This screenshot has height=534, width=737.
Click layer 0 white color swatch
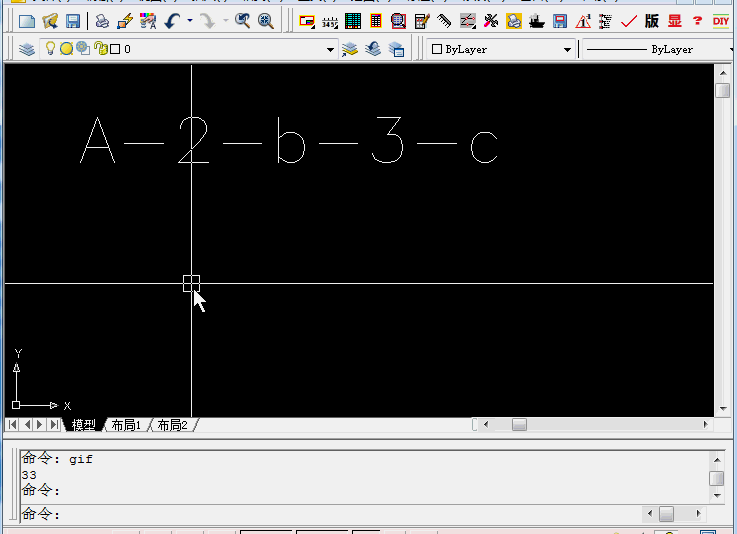click(x=115, y=49)
